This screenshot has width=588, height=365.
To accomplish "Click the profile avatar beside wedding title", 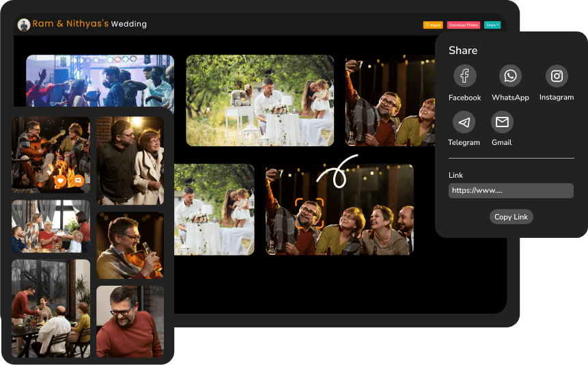I will [x=24, y=25].
